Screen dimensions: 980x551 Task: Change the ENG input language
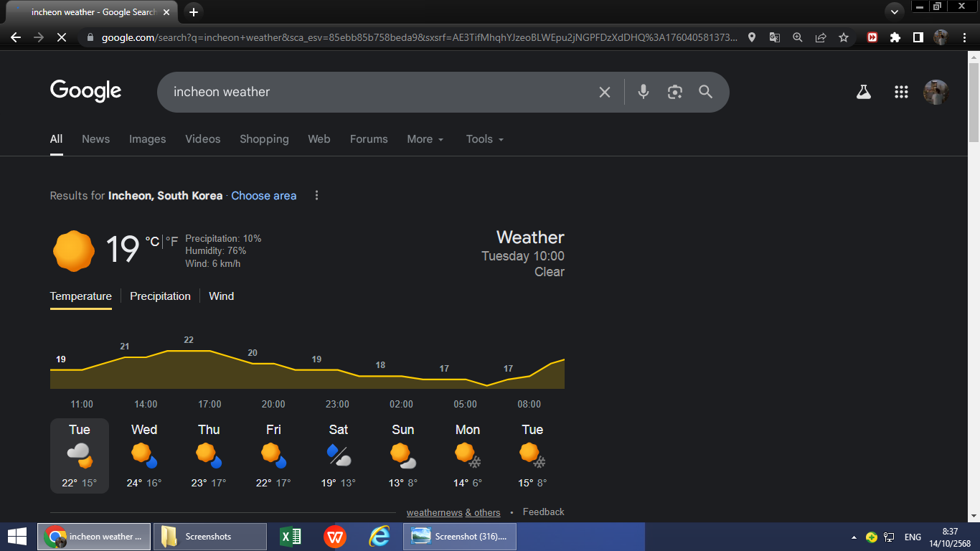pyautogui.click(x=913, y=537)
